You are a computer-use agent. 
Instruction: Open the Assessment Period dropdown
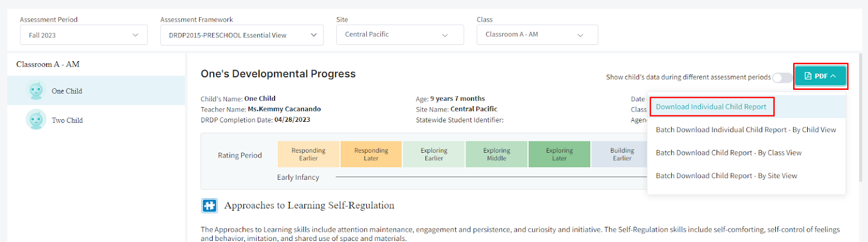click(x=84, y=35)
